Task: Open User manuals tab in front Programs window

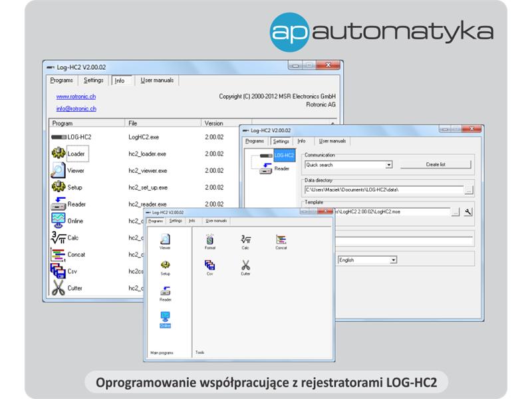Action: (216, 221)
